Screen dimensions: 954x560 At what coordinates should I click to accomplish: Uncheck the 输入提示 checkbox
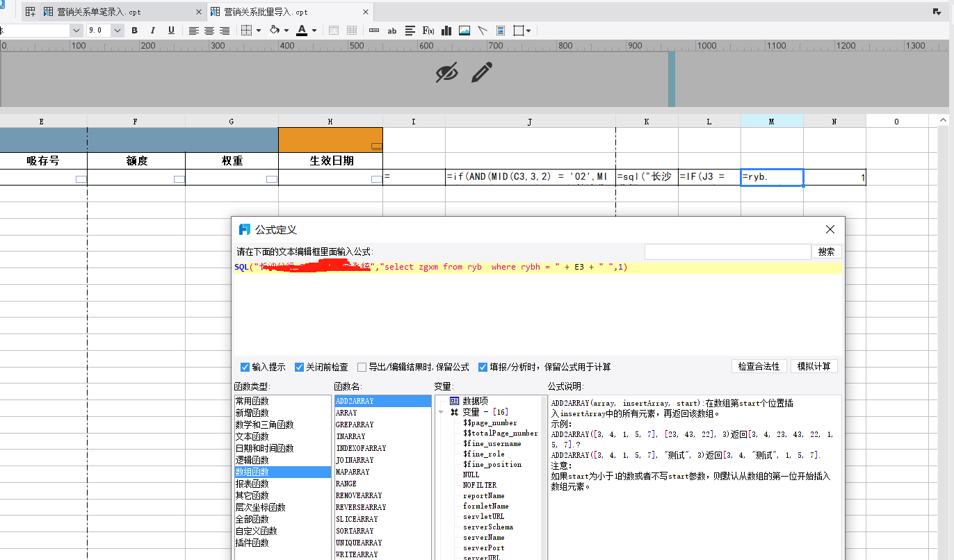click(245, 367)
